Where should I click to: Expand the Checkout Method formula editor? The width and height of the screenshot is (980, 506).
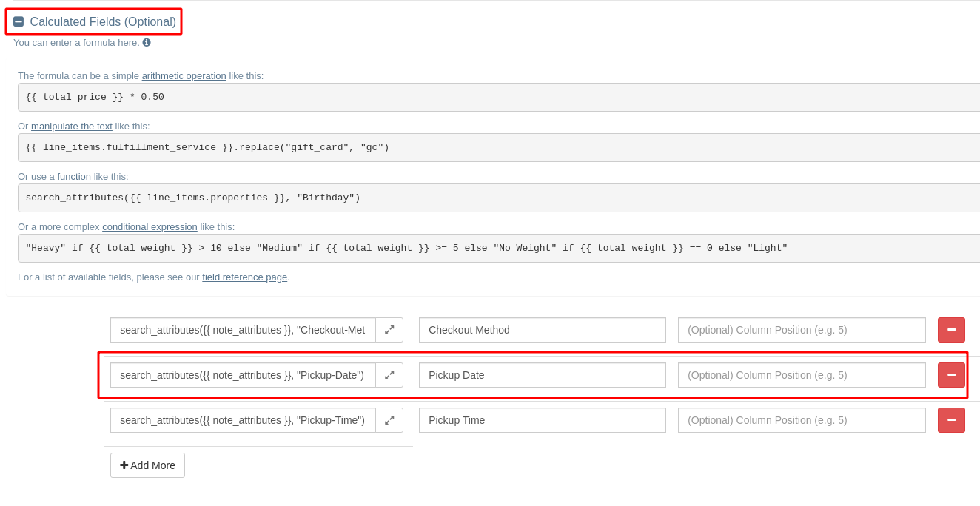389,329
